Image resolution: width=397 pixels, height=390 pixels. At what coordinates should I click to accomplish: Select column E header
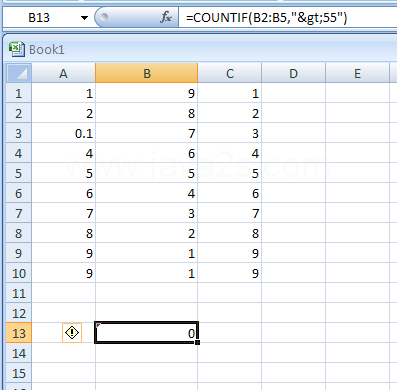(x=357, y=73)
